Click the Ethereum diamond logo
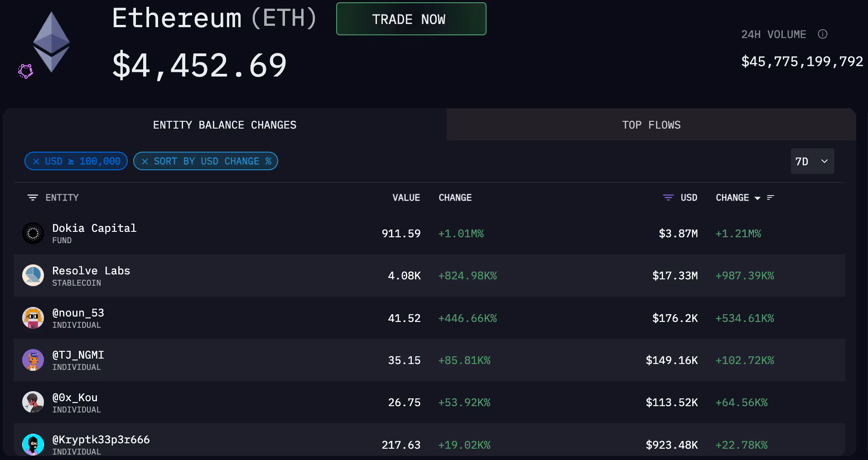The image size is (868, 460). (51, 42)
